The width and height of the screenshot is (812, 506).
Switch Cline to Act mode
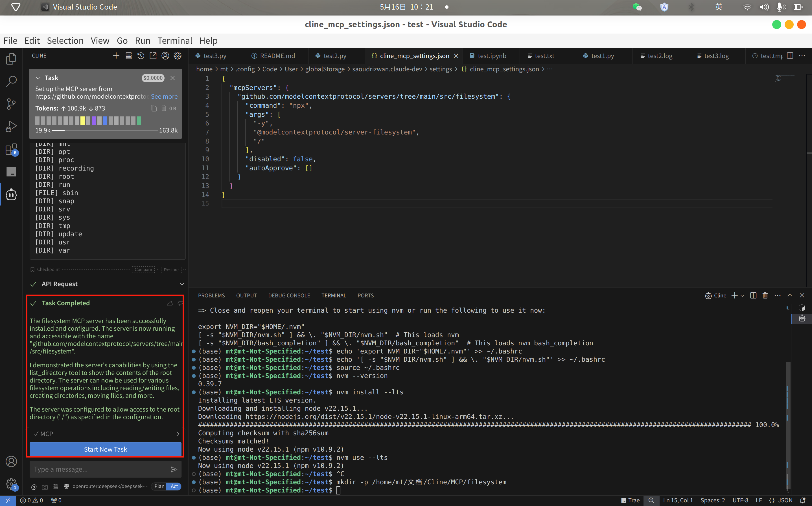coord(174,486)
